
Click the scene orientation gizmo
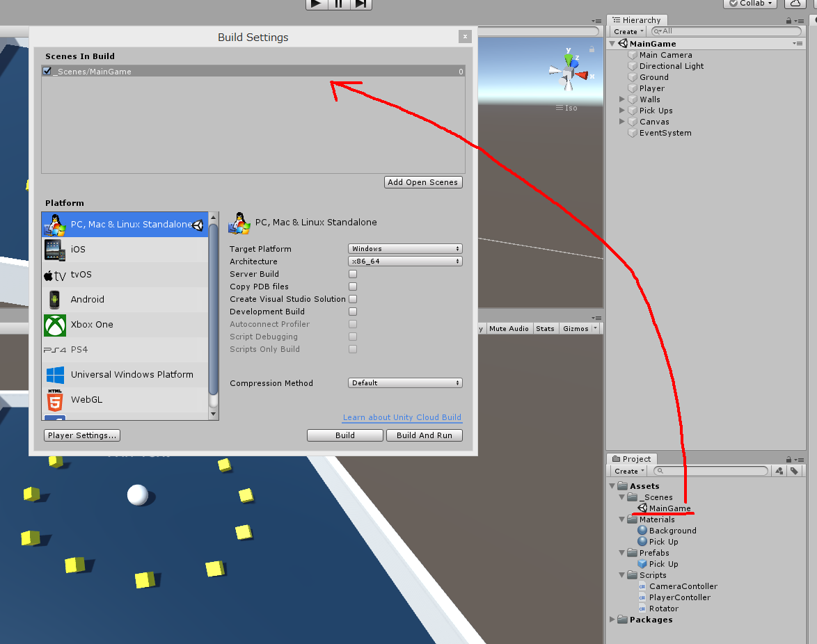569,74
